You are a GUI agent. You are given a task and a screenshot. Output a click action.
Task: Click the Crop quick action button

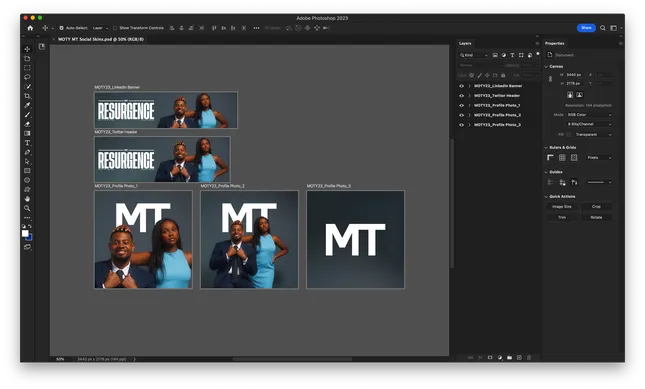tap(596, 206)
